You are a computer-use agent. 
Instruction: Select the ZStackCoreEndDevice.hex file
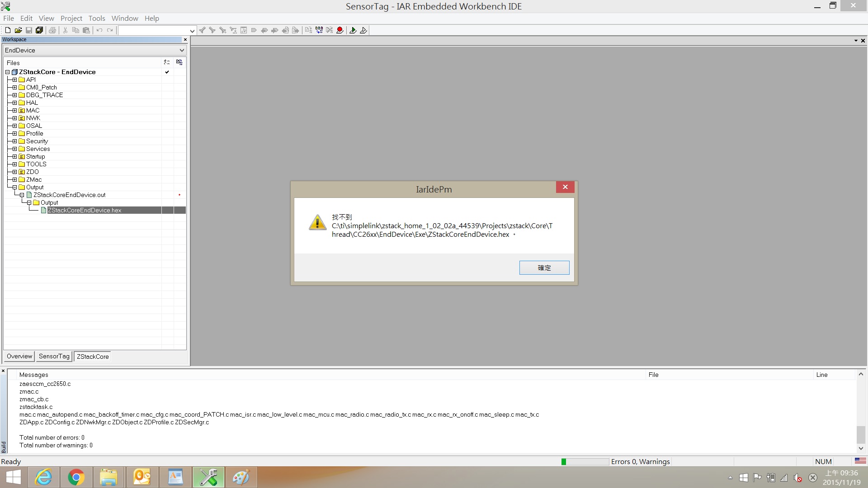[85, 210]
